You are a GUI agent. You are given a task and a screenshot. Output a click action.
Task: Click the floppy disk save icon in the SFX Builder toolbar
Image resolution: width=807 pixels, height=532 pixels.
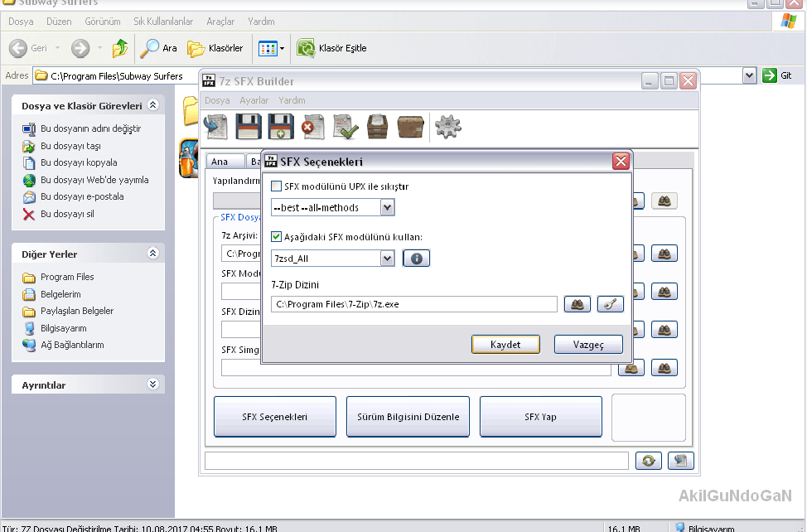click(249, 127)
